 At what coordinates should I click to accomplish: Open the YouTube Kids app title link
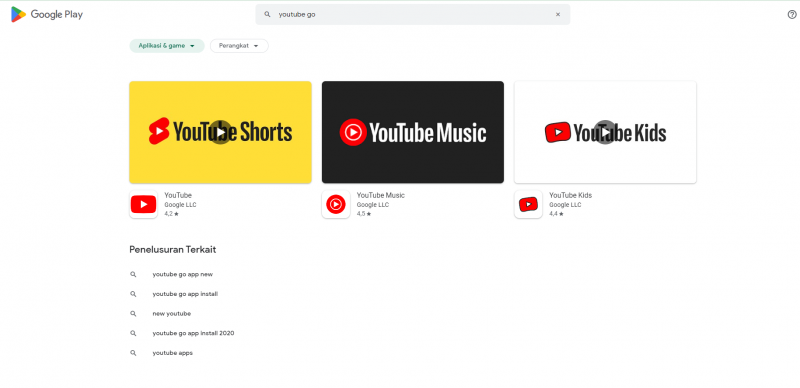pos(570,196)
